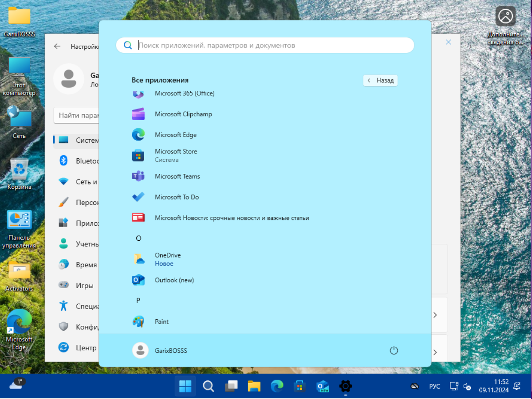Click the РУС language indicator in tray
This screenshot has height=399, width=532.
[434, 387]
